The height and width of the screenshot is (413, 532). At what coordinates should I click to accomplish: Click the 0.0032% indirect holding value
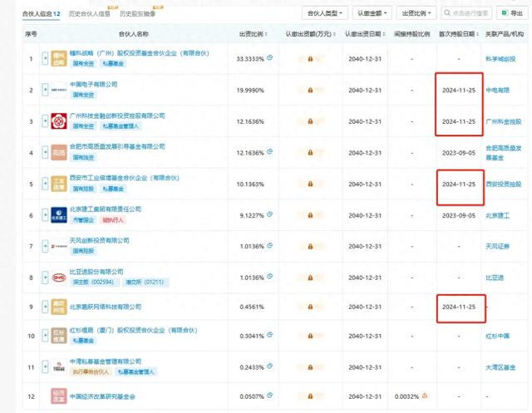tap(406, 396)
